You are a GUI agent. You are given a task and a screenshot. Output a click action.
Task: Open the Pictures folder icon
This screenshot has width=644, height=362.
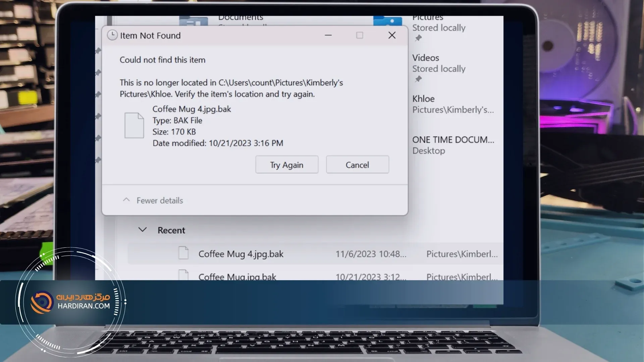click(387, 21)
